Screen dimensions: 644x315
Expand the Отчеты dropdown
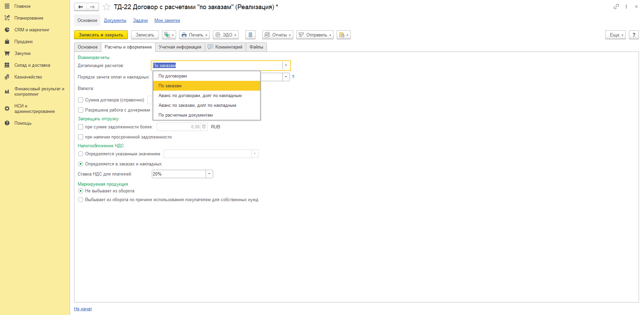click(278, 35)
